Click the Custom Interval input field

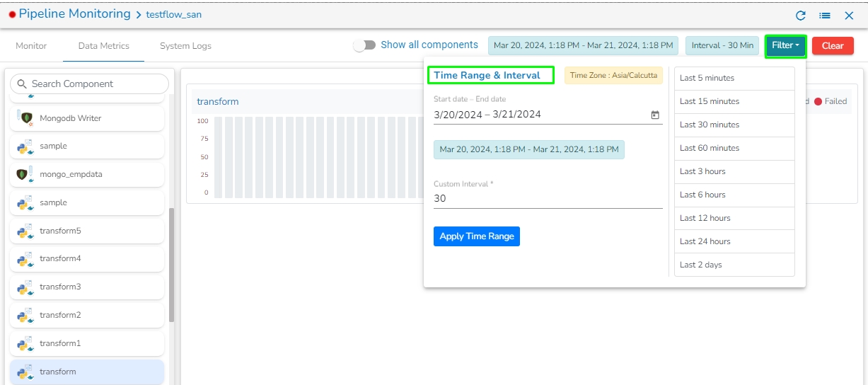[548, 199]
